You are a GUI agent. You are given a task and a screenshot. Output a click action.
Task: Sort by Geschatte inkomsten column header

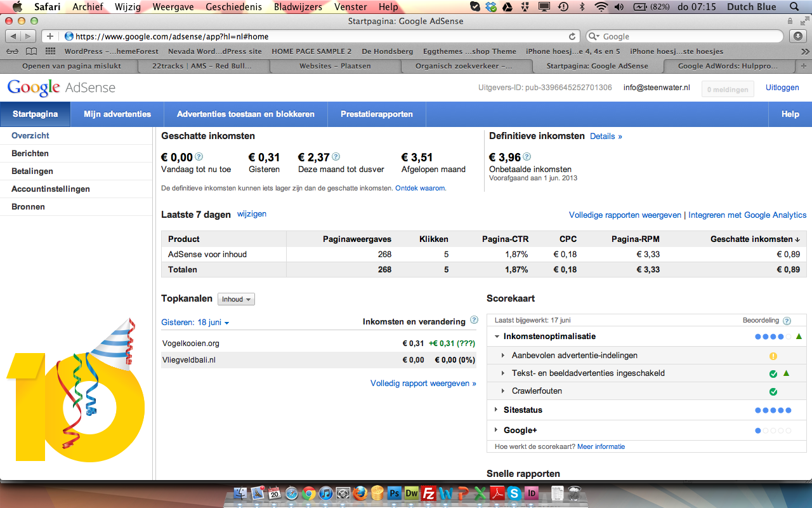tap(755, 239)
